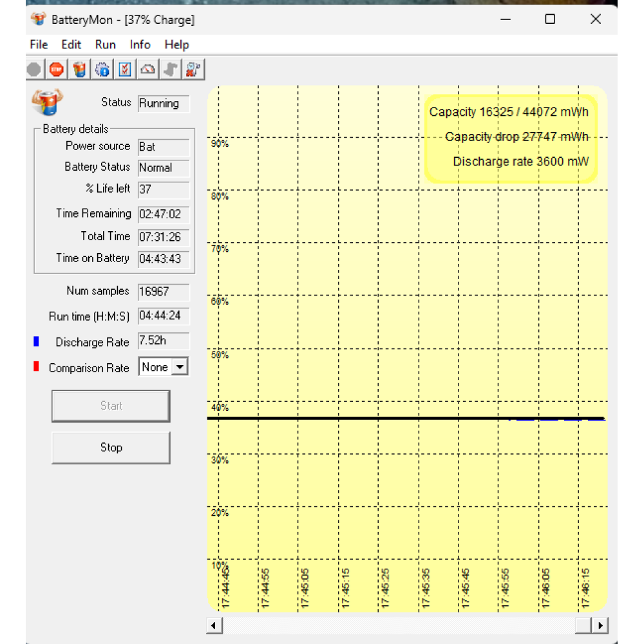Click the chart scrollbar left arrow

(x=214, y=625)
